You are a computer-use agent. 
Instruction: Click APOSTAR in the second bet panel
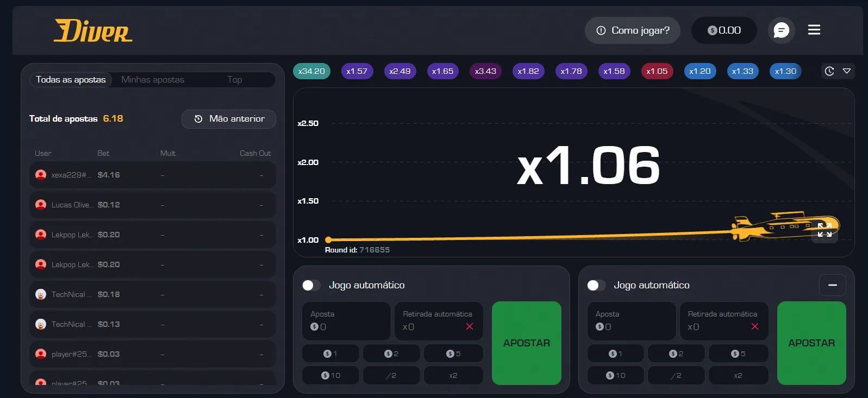pyautogui.click(x=811, y=343)
